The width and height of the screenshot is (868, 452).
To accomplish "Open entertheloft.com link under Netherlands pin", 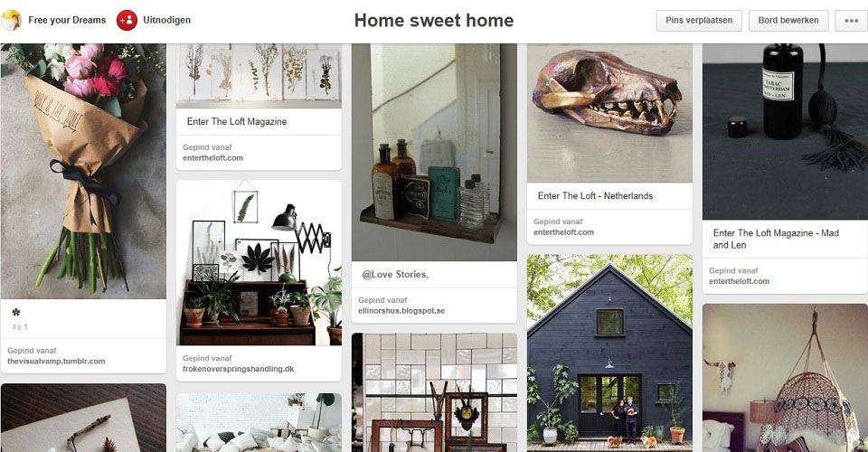I will (563, 232).
